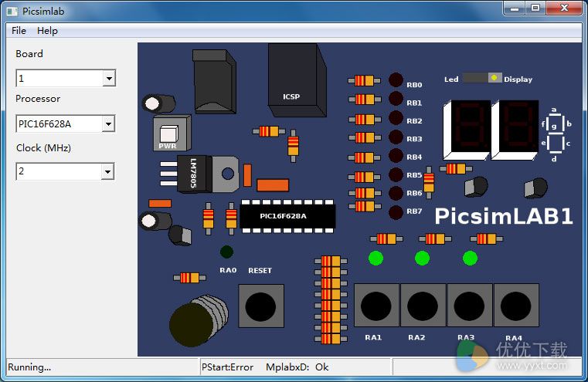Close the Picsimlab window
Image resolution: width=588 pixels, height=382 pixels.
(564, 8)
